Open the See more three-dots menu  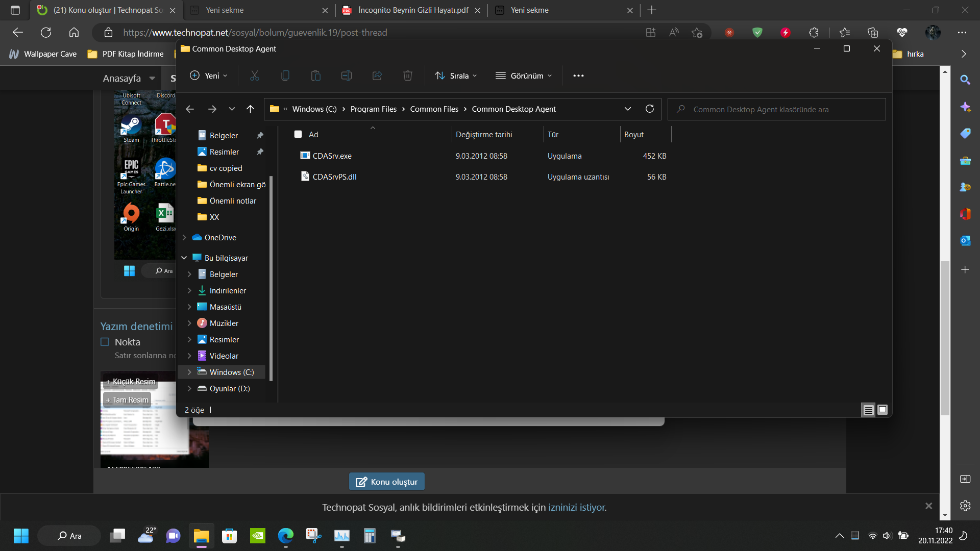coord(578,76)
